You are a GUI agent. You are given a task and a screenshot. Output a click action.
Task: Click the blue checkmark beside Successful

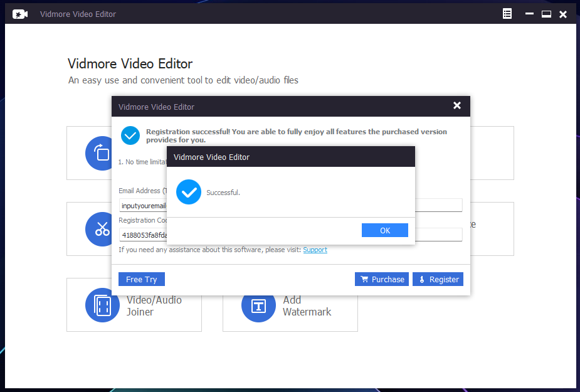[x=189, y=192]
